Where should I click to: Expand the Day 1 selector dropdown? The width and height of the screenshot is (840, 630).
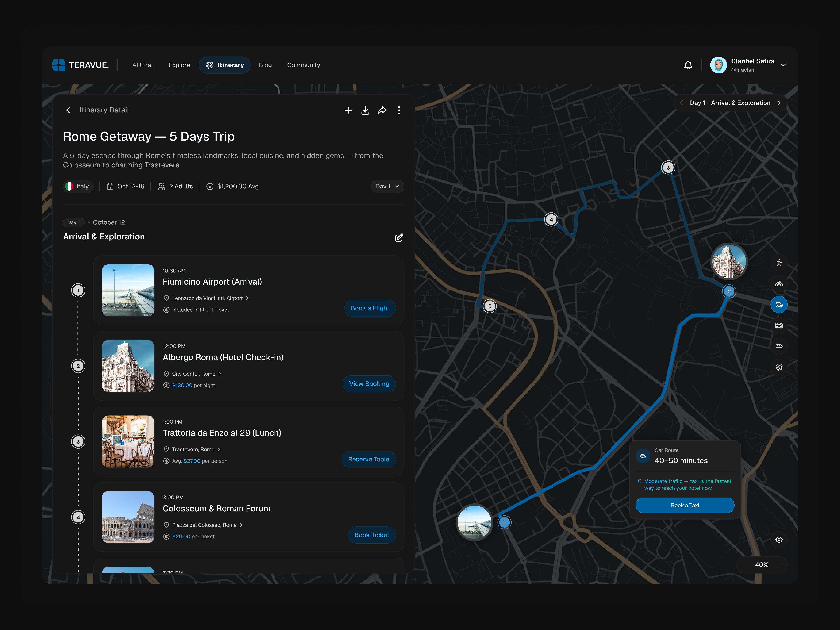pos(387,186)
